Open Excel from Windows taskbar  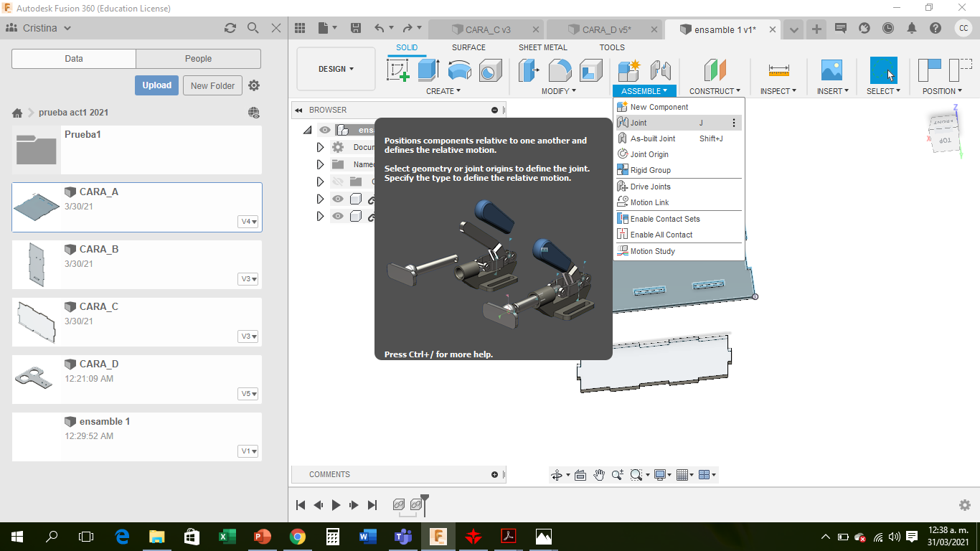pos(227,537)
